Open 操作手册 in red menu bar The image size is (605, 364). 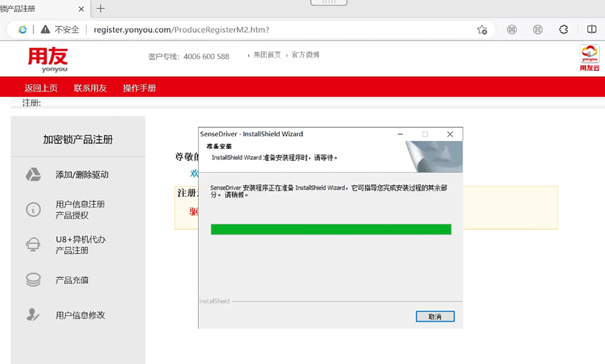coord(139,88)
